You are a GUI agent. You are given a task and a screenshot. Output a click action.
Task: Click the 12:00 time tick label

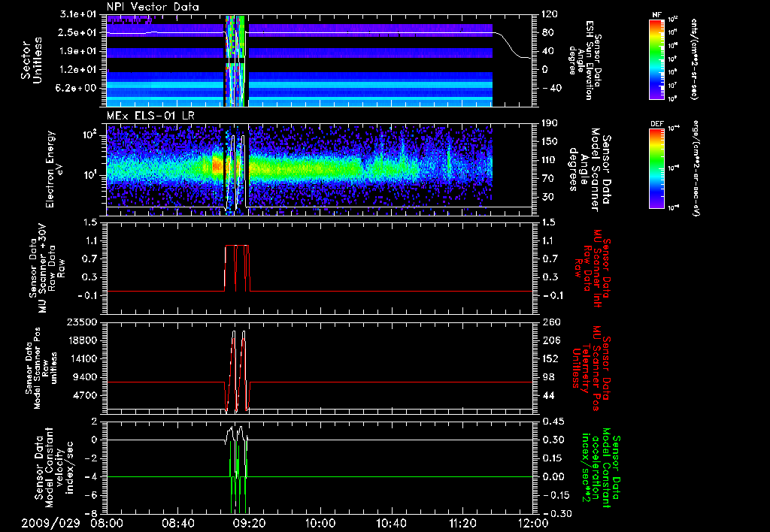[534, 523]
